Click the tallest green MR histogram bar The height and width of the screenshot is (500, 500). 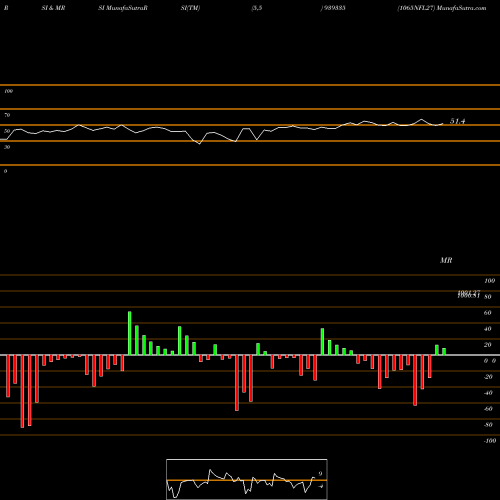coord(130,333)
